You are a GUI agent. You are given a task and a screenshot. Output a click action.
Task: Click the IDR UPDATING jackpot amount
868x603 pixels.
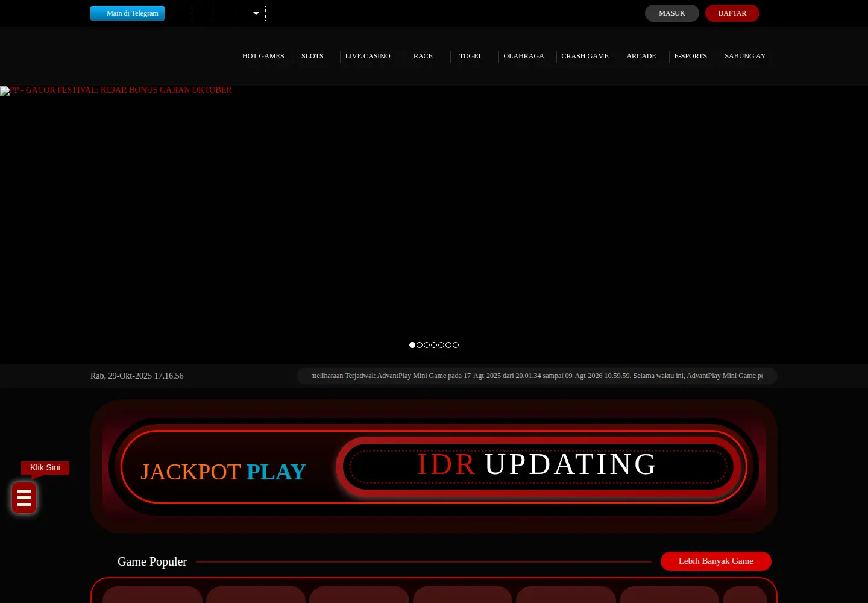click(x=537, y=464)
